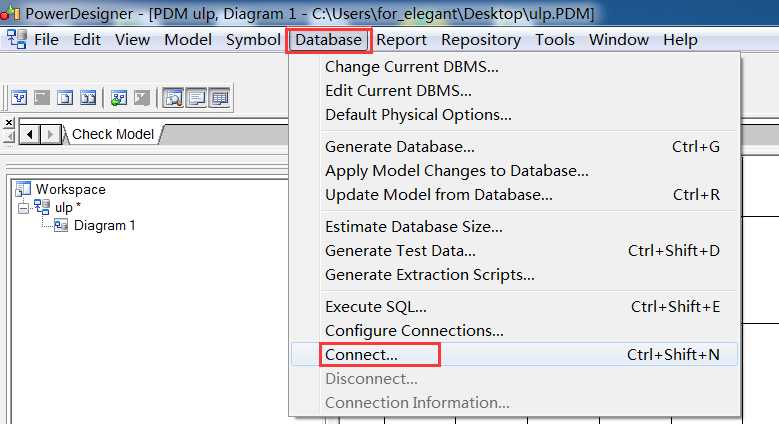The height and width of the screenshot is (424, 779).
Task: Click the toolbar icon showing a single page
Action: pos(65,98)
